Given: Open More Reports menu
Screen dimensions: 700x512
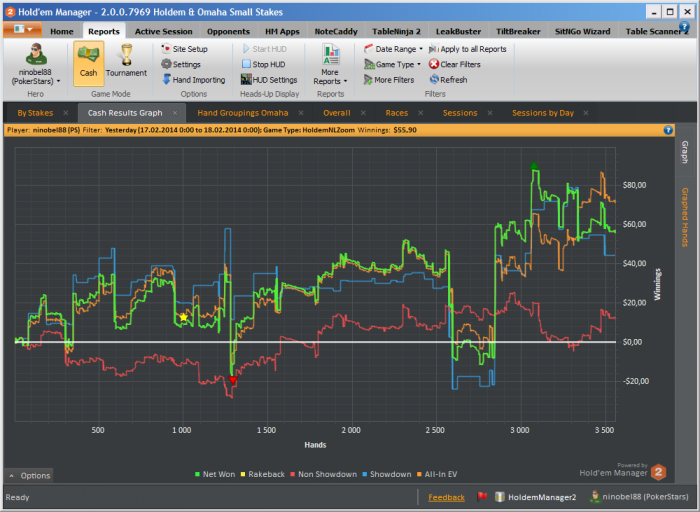Looking at the screenshot, I should (x=330, y=64).
